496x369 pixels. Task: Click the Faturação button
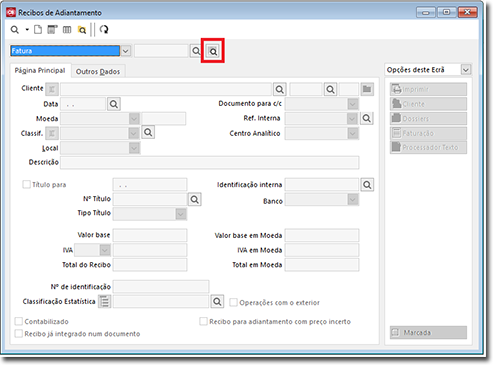tap(428, 133)
